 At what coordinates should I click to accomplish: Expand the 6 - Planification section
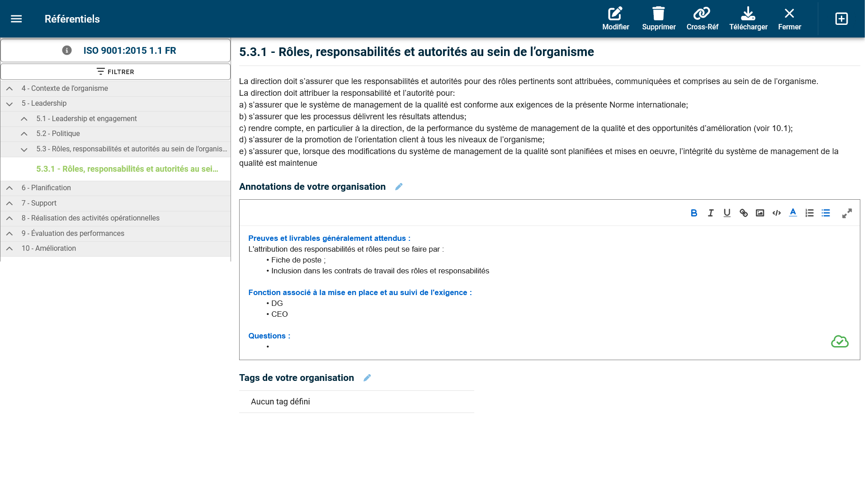9,188
